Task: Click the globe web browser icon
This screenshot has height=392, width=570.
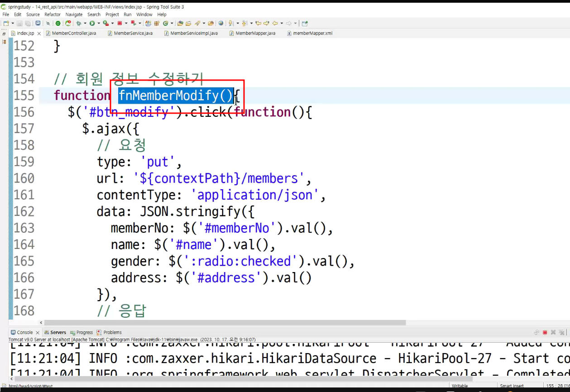Action: coord(220,23)
